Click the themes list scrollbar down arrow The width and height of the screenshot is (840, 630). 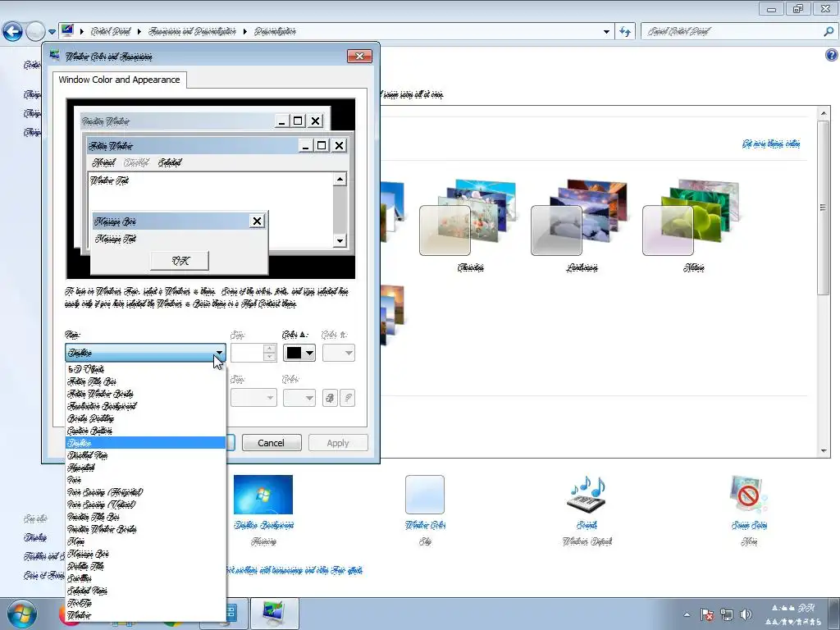pos(824,451)
